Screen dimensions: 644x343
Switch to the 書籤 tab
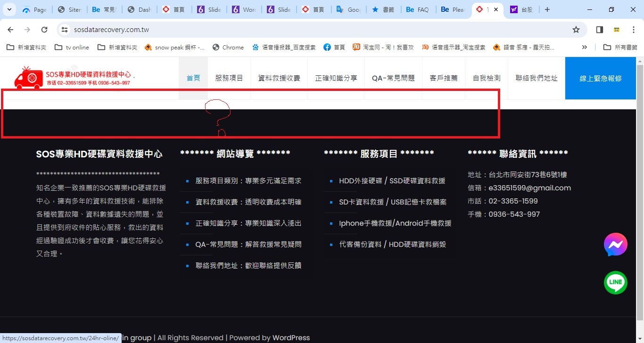click(383, 9)
